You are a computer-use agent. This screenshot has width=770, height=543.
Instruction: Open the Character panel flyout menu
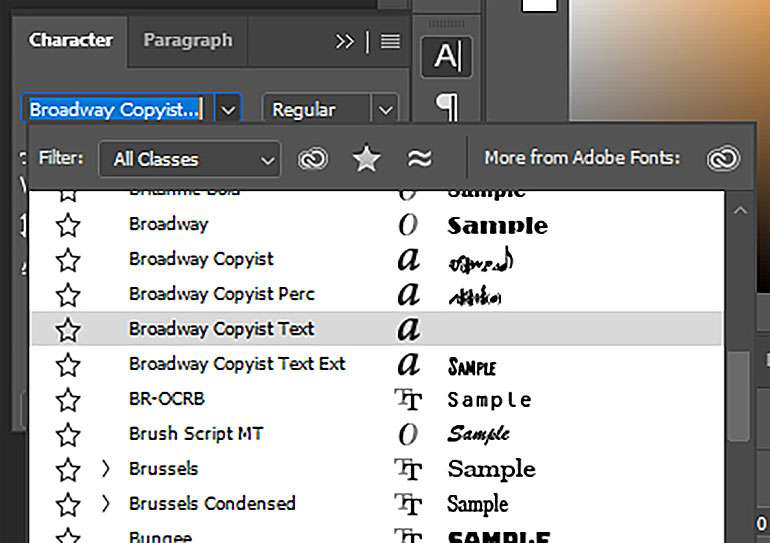coord(390,41)
